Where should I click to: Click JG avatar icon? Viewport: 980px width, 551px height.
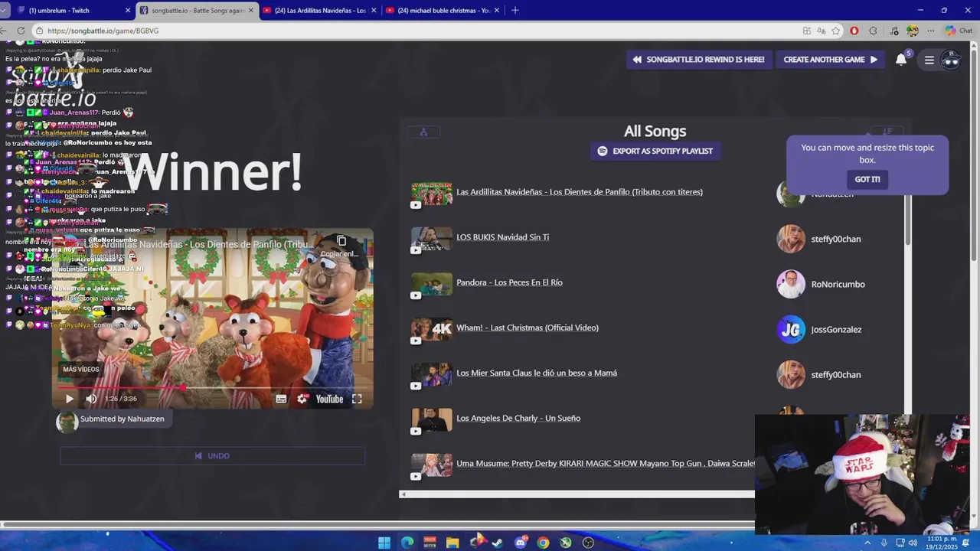click(791, 330)
